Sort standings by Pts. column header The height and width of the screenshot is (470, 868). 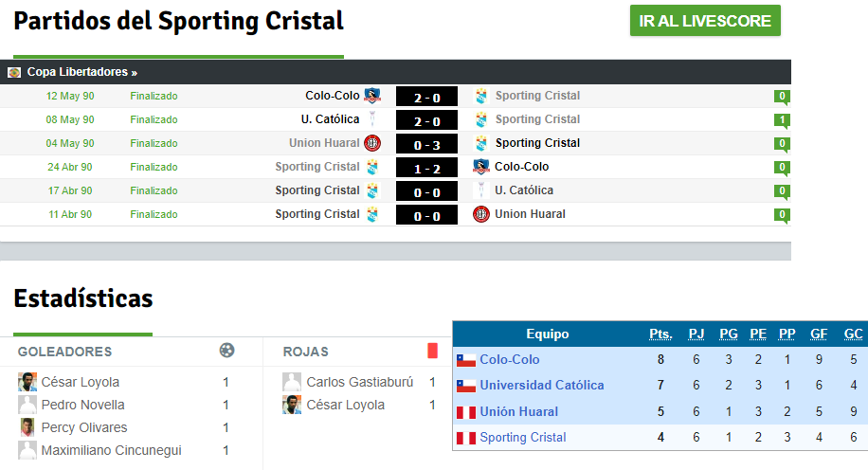(660, 334)
